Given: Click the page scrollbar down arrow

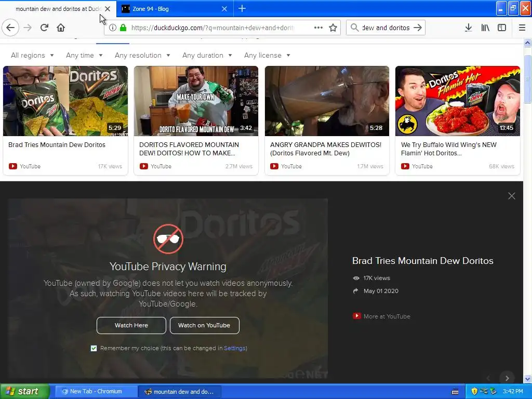Looking at the screenshot, I should click(527, 379).
